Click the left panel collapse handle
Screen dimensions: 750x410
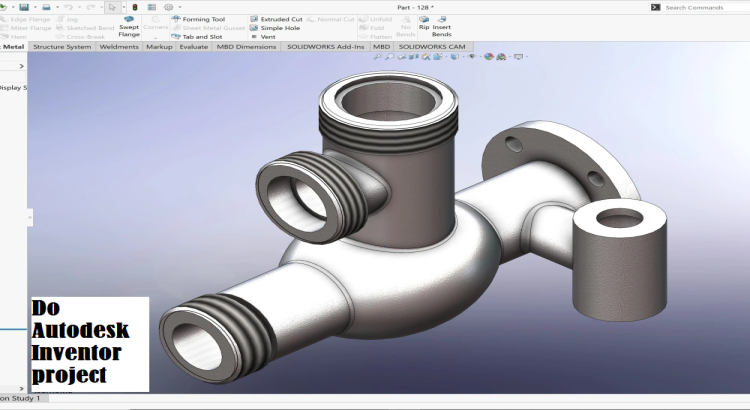[x=30, y=218]
